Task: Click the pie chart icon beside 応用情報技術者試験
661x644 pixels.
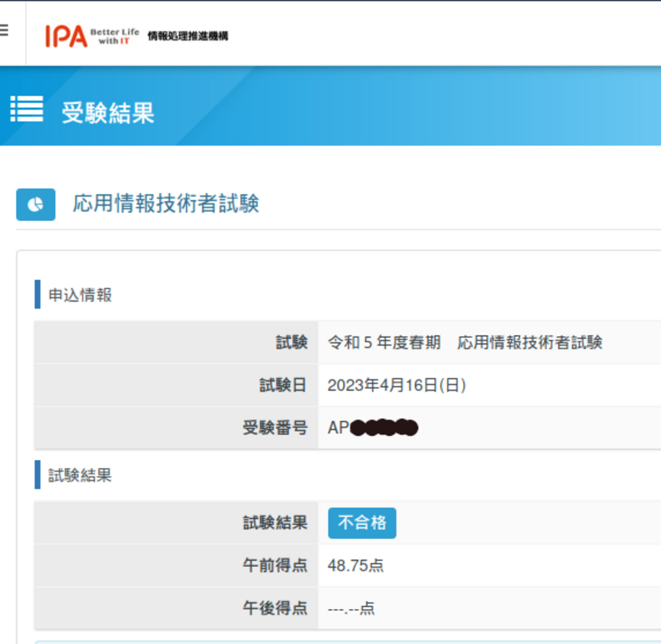Action: 36,204
